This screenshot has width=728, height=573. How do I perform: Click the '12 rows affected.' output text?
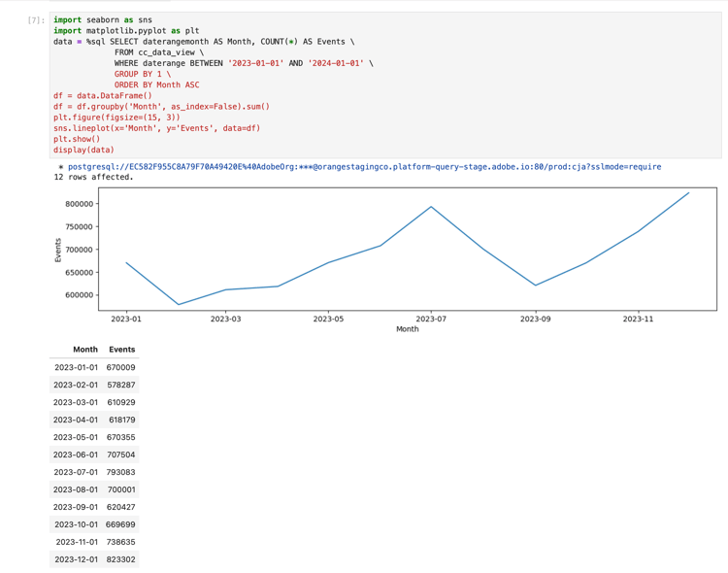tap(94, 178)
